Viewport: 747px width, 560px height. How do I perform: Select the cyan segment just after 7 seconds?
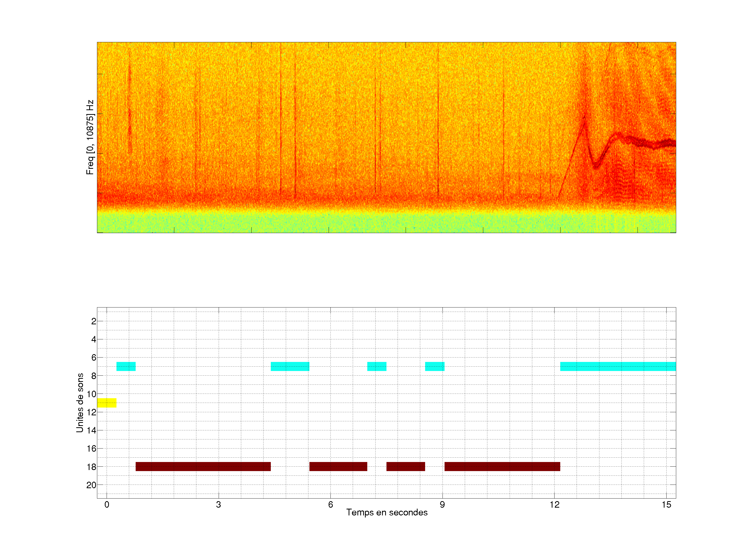(x=377, y=366)
